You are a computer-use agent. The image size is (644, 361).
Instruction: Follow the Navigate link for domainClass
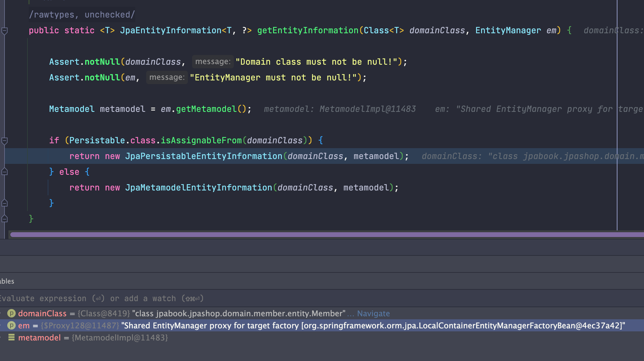[x=373, y=314]
